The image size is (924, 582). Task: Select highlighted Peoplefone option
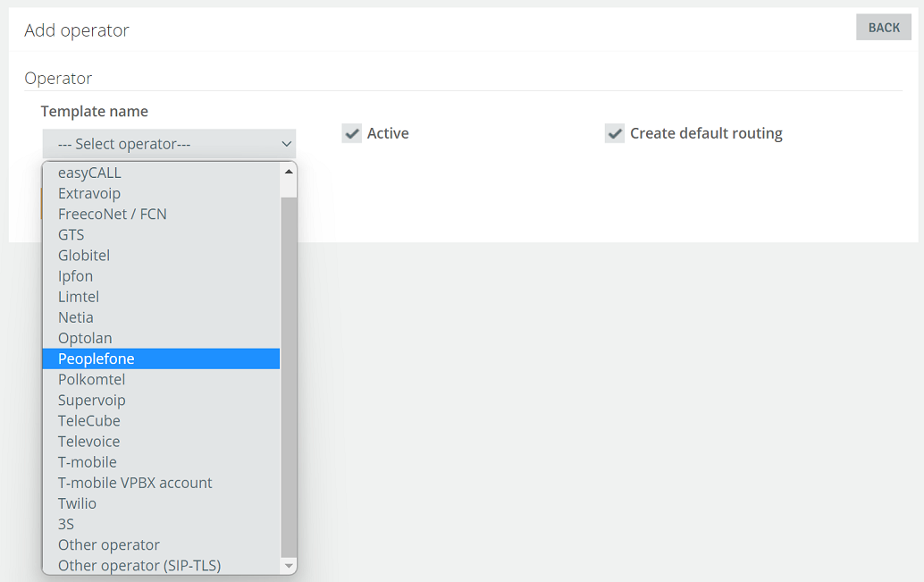click(161, 358)
